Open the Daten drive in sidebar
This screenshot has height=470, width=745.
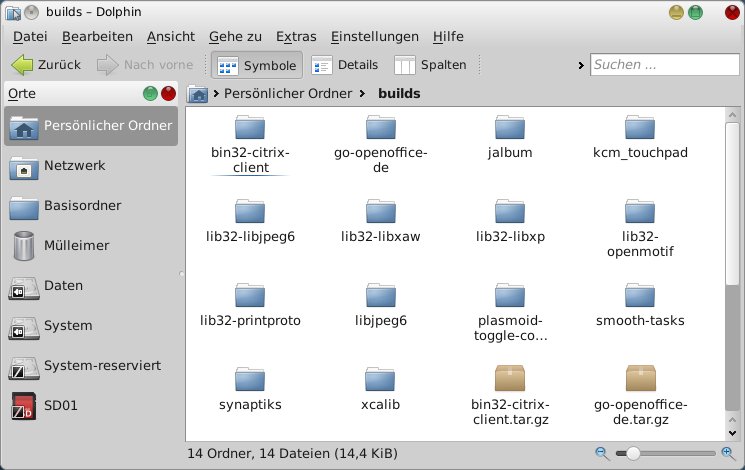click(91, 286)
